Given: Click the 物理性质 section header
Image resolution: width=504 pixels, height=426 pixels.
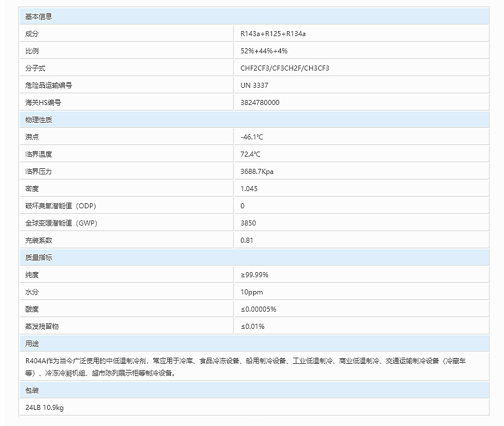Looking at the screenshot, I should pyautogui.click(x=39, y=120).
